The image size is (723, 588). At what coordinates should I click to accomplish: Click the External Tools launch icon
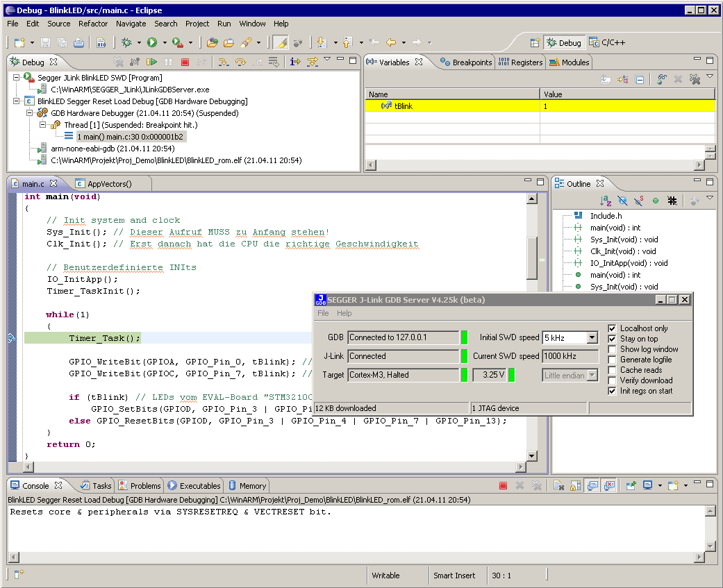pyautogui.click(x=178, y=43)
